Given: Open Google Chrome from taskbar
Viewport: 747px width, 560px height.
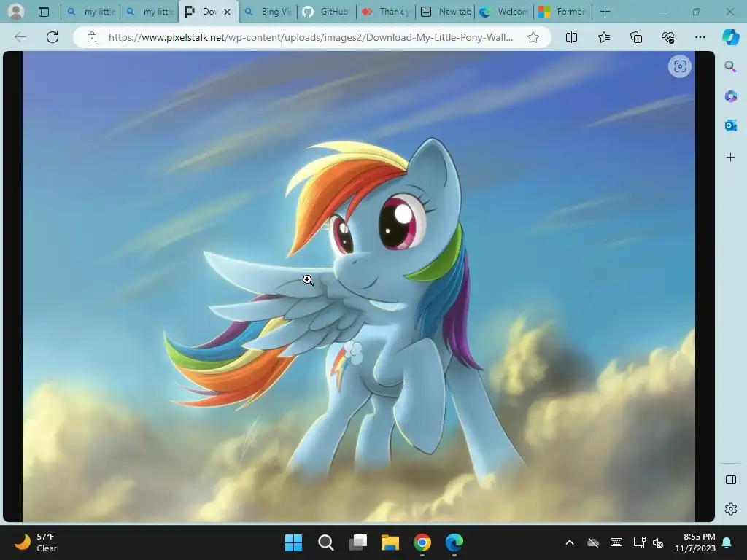Looking at the screenshot, I should point(422,542).
